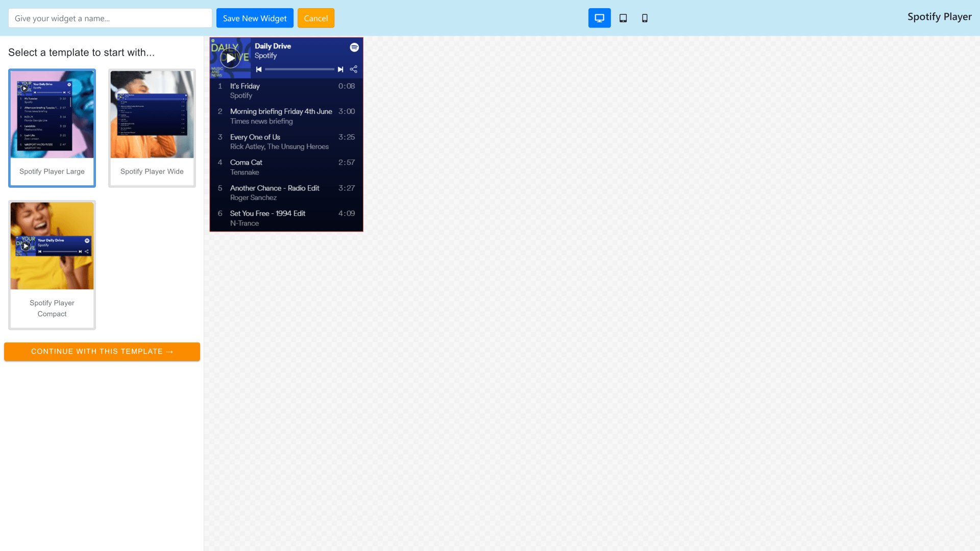
Task: Select the Spotify Player Large template
Action: (52, 128)
